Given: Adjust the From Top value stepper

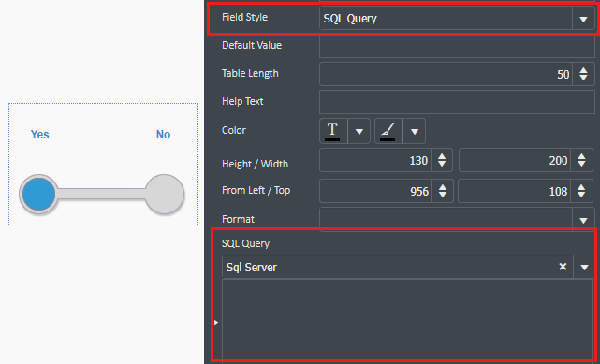Looking at the screenshot, I should pyautogui.click(x=581, y=191).
